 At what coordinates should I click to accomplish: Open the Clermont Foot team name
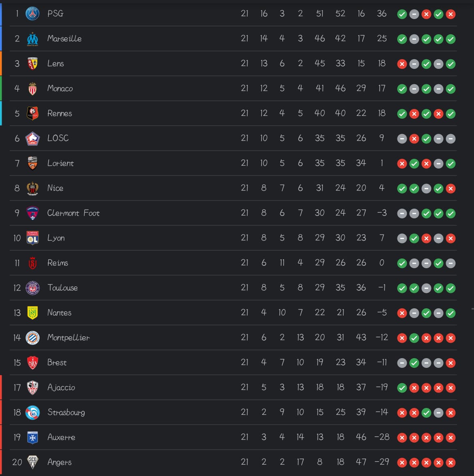(x=73, y=213)
